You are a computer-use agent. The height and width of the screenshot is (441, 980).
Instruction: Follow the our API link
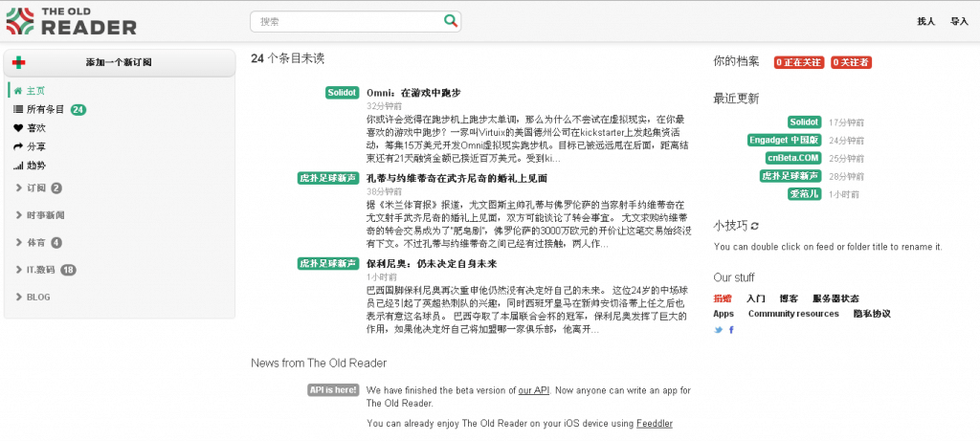tap(534, 390)
